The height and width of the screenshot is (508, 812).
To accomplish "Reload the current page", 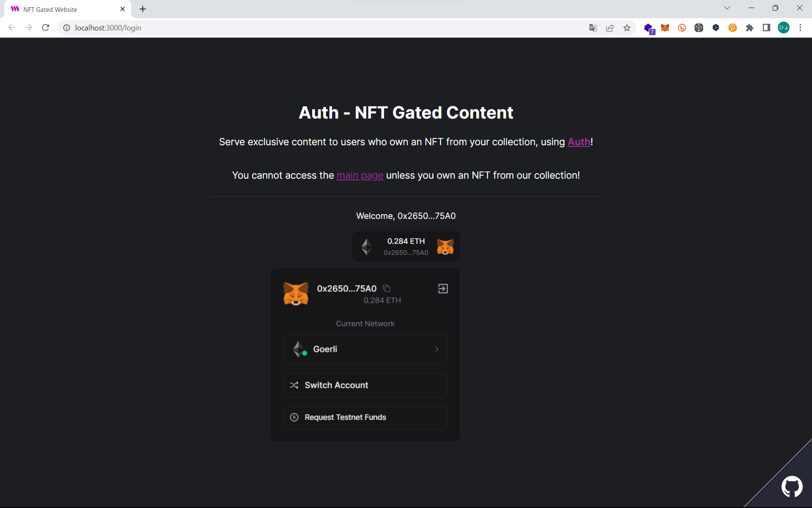I will pyautogui.click(x=46, y=28).
